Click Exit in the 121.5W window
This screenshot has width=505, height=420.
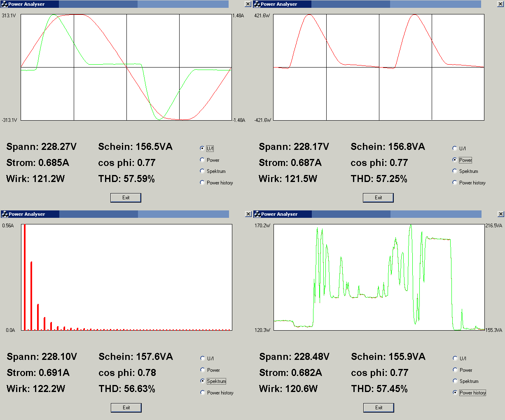click(x=378, y=198)
